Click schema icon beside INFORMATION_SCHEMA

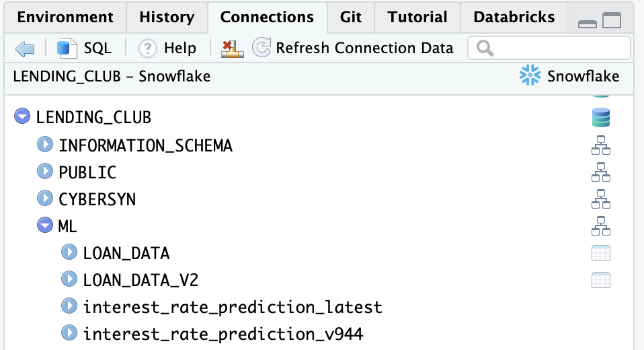click(600, 145)
